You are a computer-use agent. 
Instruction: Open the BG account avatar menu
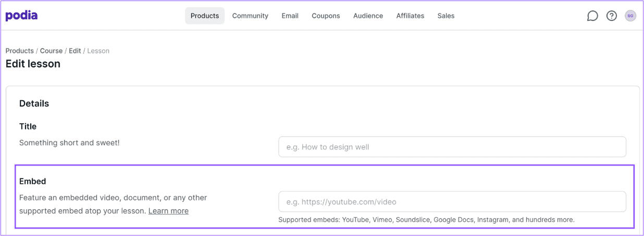(630, 16)
